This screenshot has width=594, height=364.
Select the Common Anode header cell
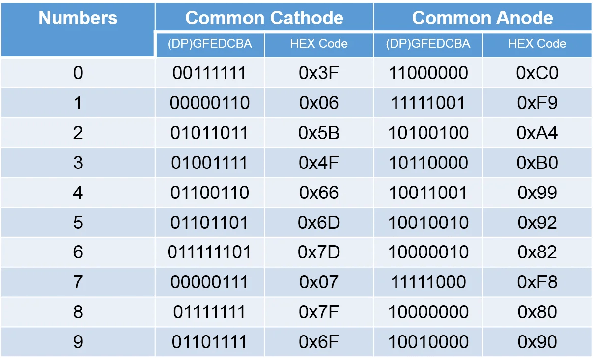482,18
